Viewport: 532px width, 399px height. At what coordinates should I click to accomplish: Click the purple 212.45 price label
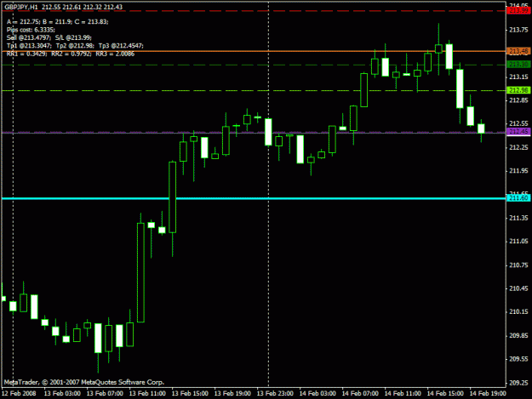518,132
